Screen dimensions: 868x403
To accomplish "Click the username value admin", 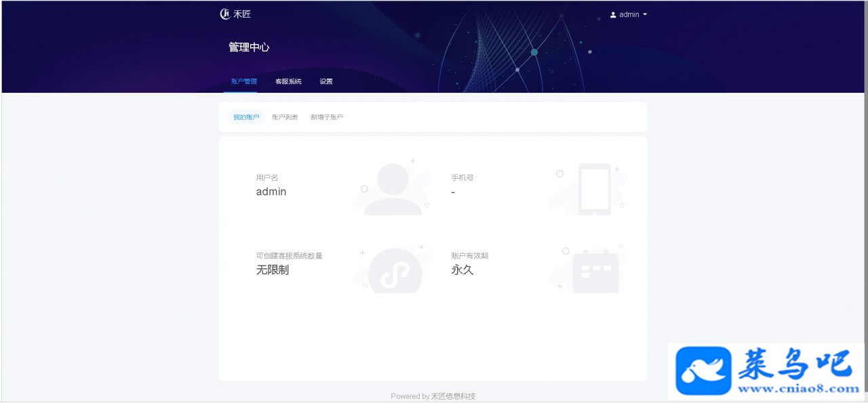I will pyautogui.click(x=271, y=192).
